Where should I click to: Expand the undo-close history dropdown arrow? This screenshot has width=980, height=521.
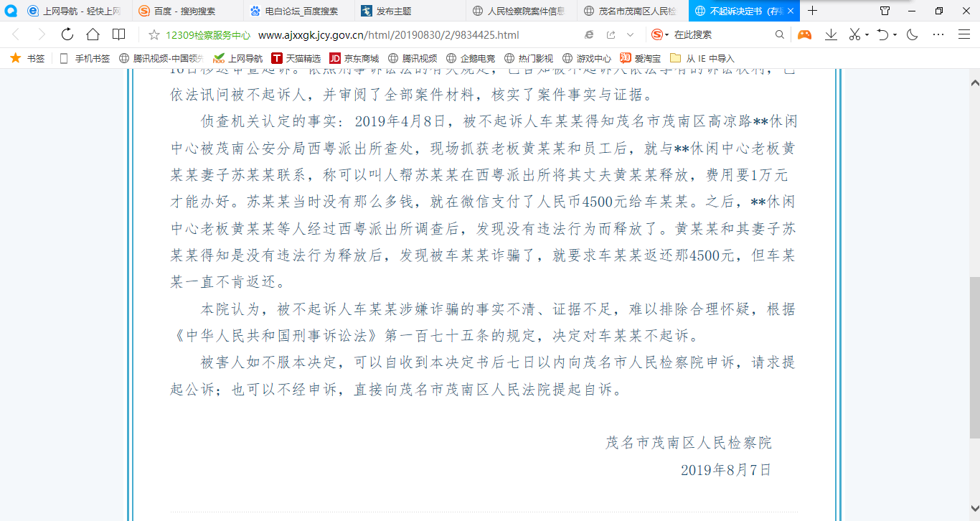(895, 34)
